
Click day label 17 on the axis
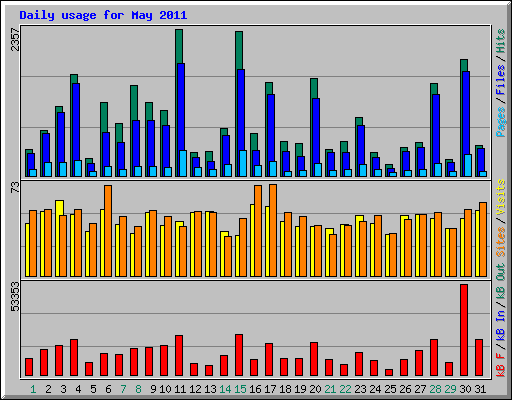coord(270,389)
